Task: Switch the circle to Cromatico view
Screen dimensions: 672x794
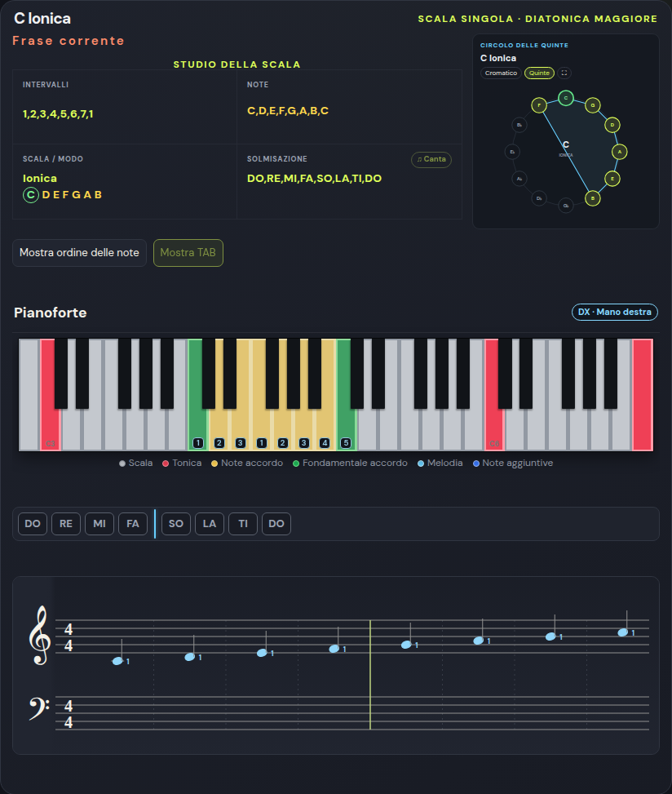Action: (501, 73)
